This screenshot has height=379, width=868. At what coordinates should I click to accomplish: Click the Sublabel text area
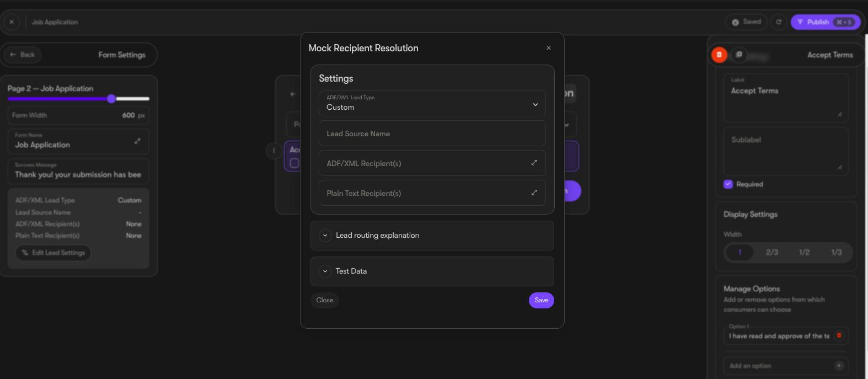click(x=786, y=151)
